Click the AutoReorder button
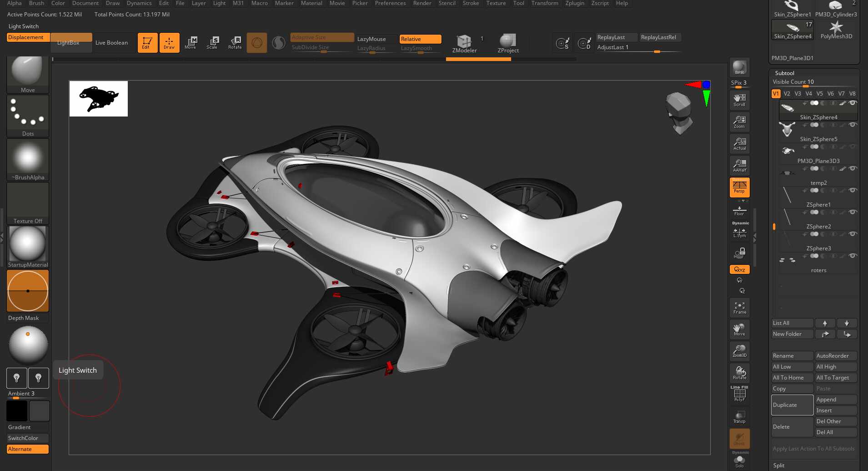 pos(835,355)
